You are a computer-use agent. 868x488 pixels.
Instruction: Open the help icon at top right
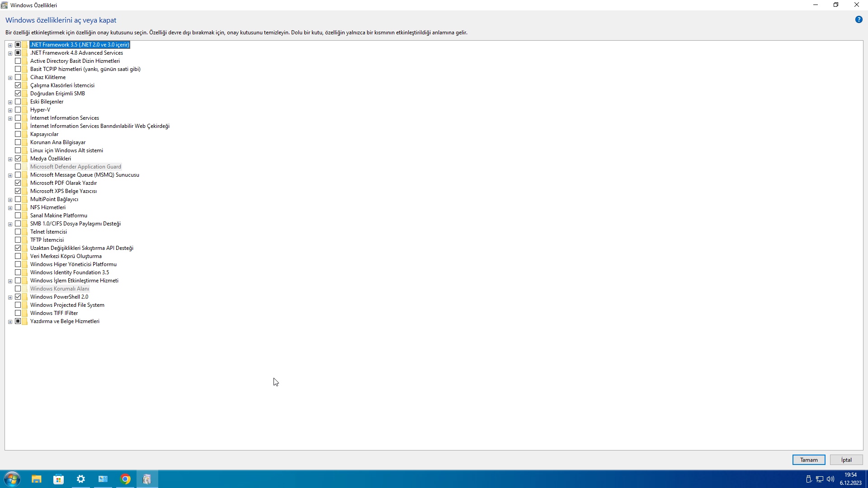tap(859, 19)
